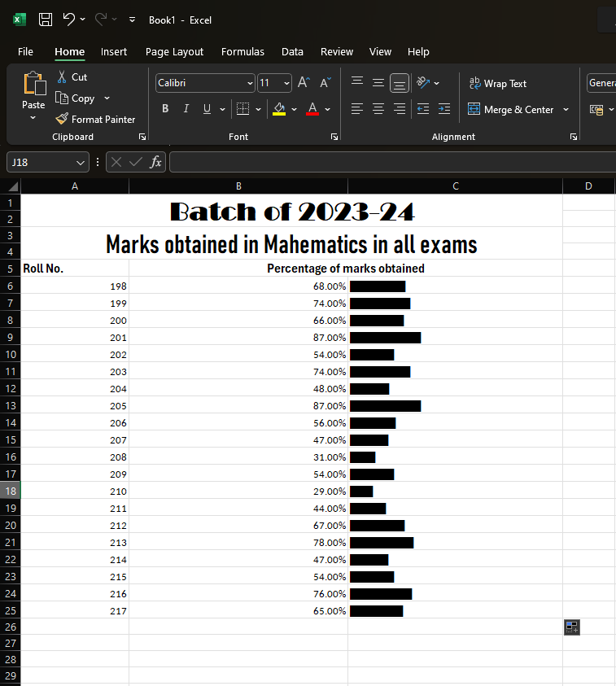
Task: Apply yellow Fill Color bucket
Action: 279,108
